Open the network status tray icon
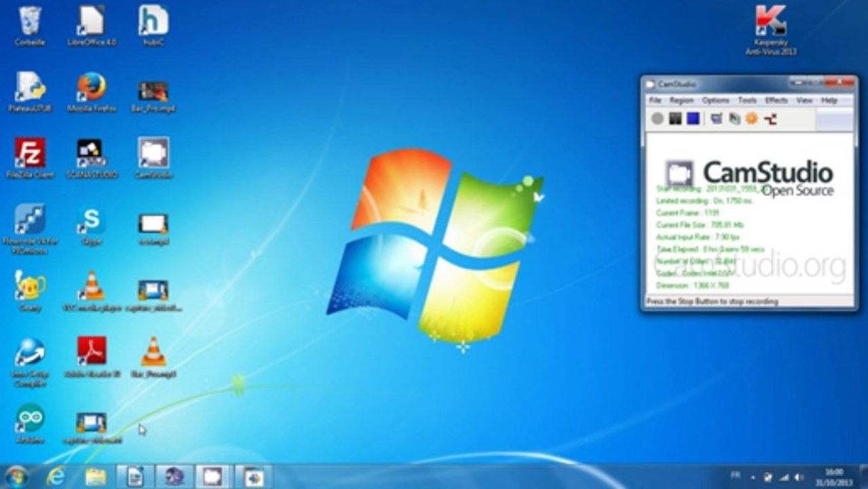868x489 pixels. coord(783,477)
